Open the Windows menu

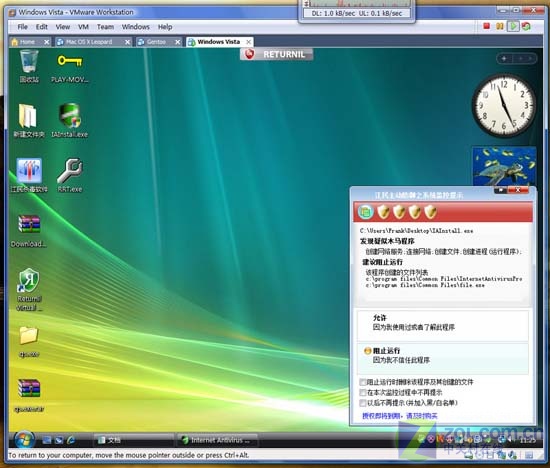[135, 27]
